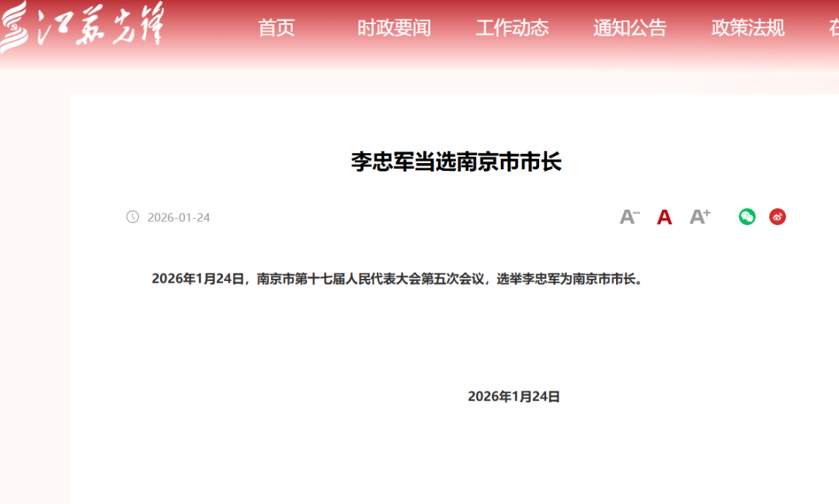Open the 通知公告 section
This screenshot has height=504, width=839.
coord(629,28)
